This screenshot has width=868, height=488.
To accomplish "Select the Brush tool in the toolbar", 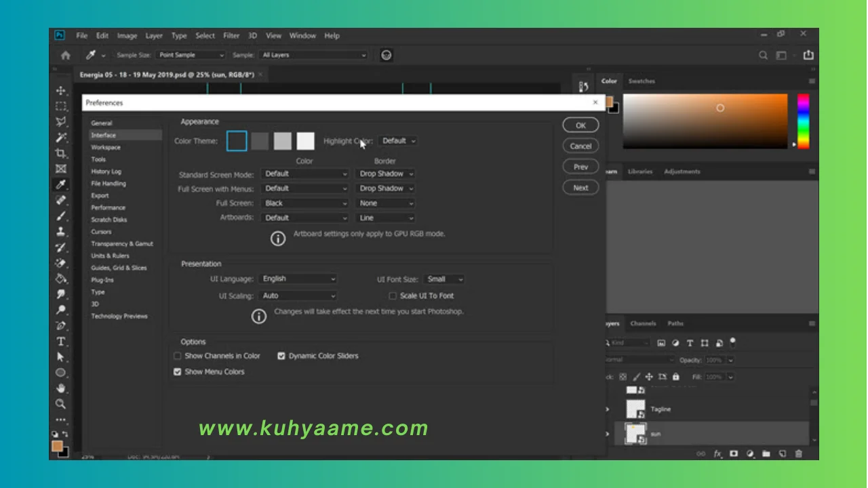I will click(x=61, y=216).
